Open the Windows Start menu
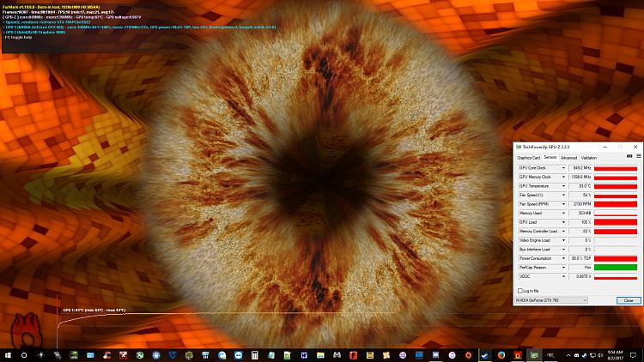Viewport: 644px width, 362px height. click(x=8, y=355)
